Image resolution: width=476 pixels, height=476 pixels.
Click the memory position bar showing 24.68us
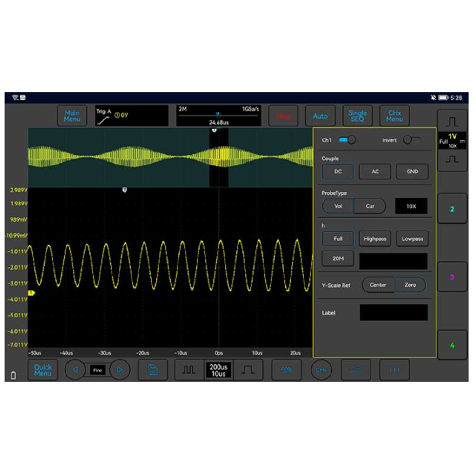pos(218,115)
